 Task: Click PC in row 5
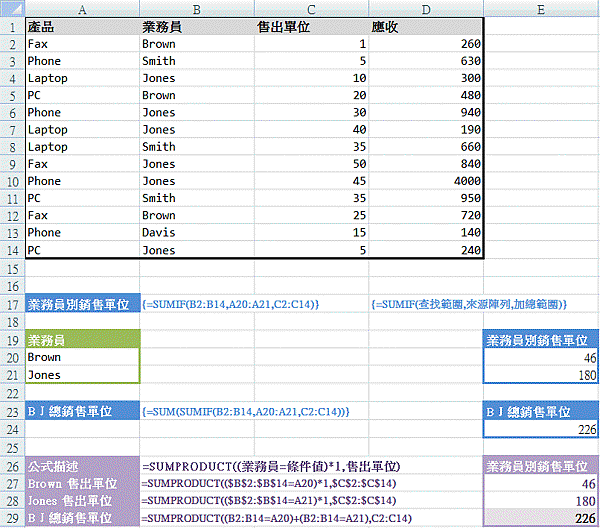(x=83, y=95)
